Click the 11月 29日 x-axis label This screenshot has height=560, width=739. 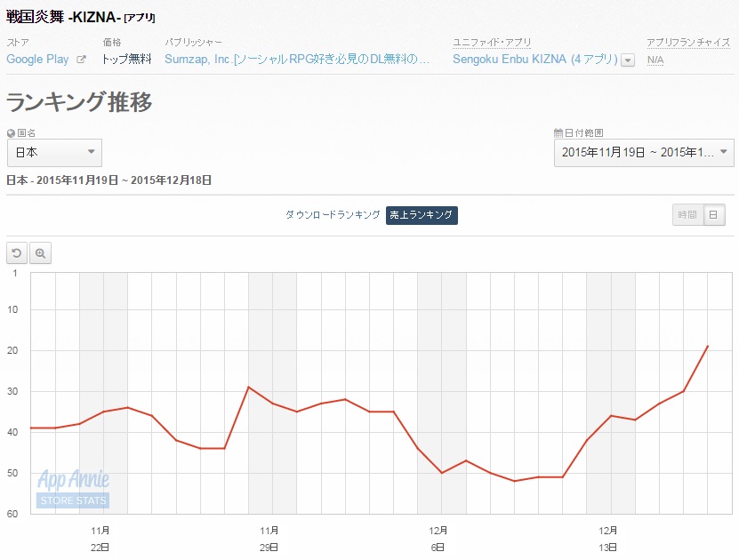[269, 539]
